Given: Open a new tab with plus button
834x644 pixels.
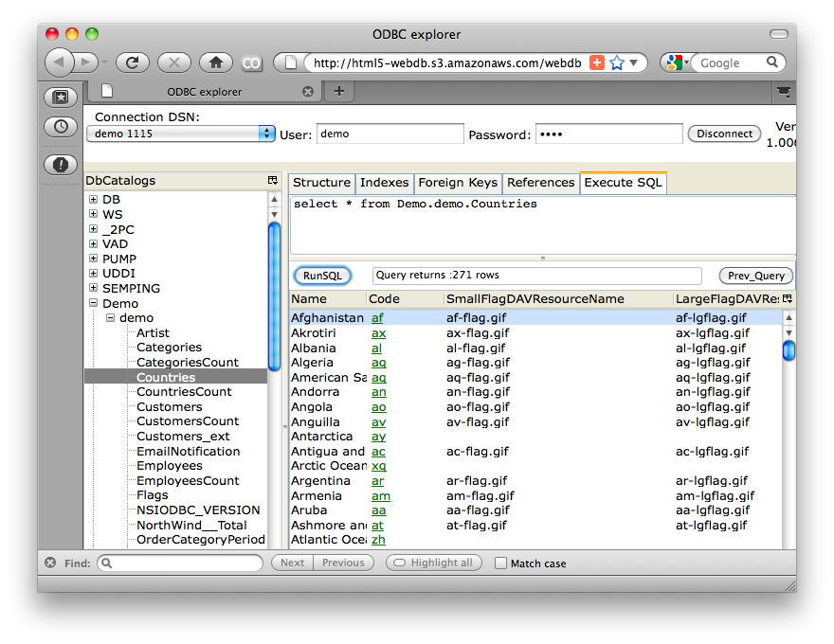Looking at the screenshot, I should [338, 91].
